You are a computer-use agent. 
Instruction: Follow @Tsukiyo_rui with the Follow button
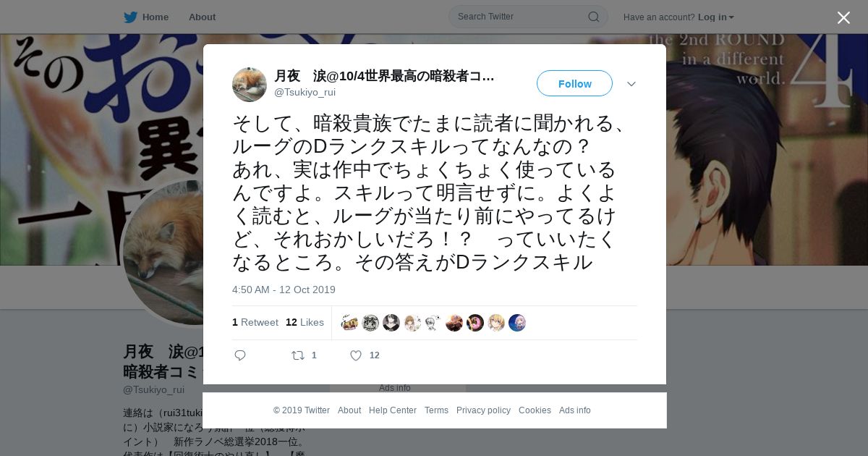click(574, 83)
